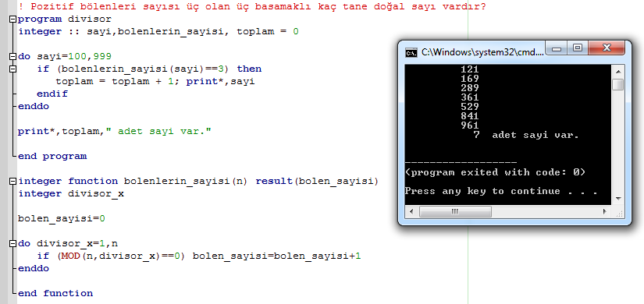
Task: Click the output value 961 in console
Action: coord(470,125)
